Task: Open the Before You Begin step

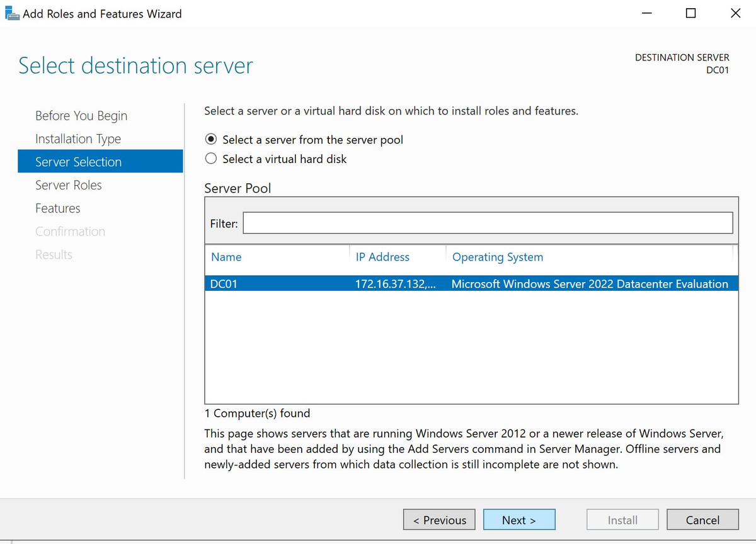Action: point(81,115)
